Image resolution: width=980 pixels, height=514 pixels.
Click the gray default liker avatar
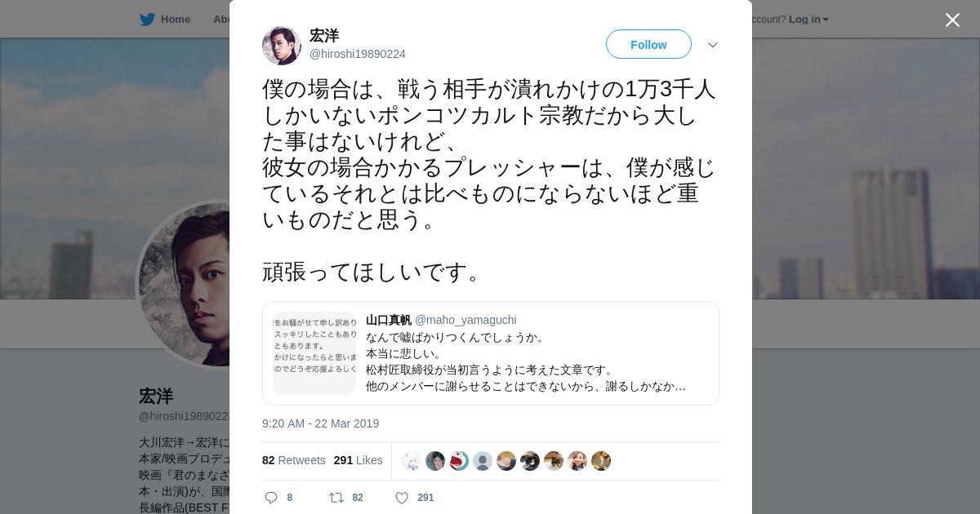(x=483, y=461)
